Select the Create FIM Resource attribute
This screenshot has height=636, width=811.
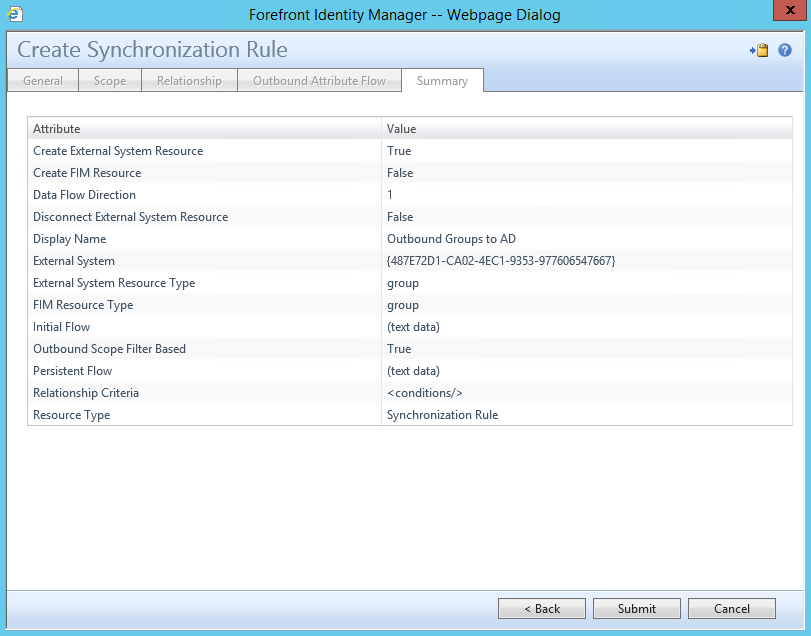pyautogui.click(x=87, y=173)
